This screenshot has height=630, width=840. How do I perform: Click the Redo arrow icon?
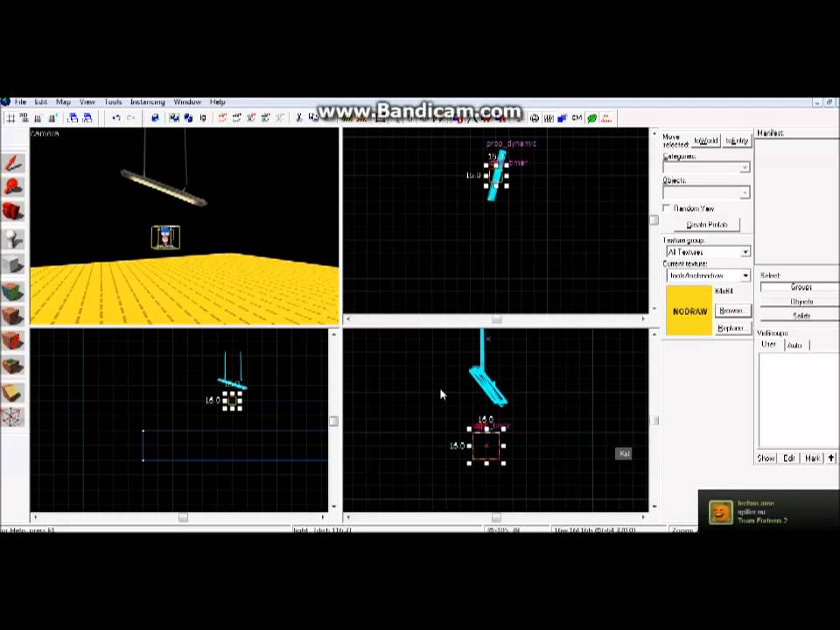[130, 118]
